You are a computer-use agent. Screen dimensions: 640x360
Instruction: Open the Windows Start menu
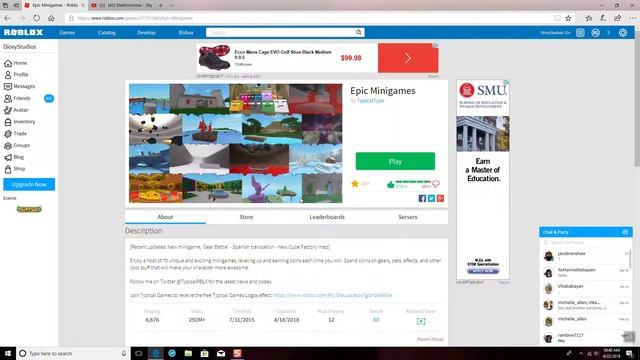(7, 353)
